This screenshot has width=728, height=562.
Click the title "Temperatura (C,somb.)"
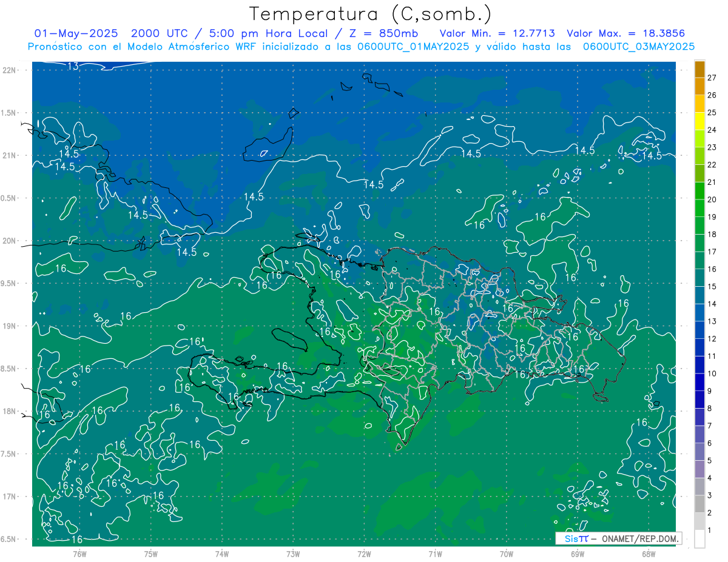[x=370, y=14]
